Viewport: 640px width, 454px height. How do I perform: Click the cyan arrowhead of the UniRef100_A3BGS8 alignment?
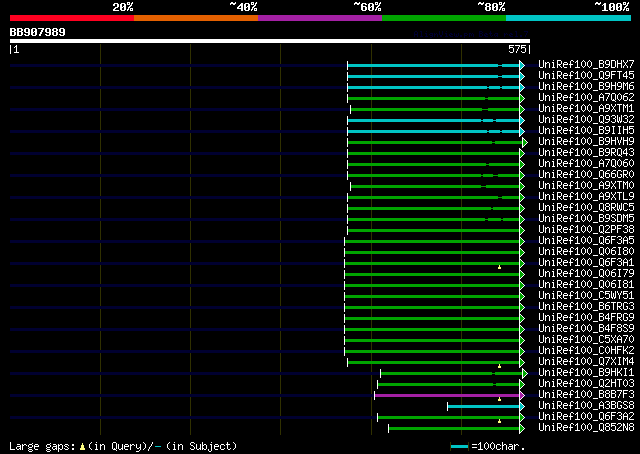pyautogui.click(x=522, y=406)
